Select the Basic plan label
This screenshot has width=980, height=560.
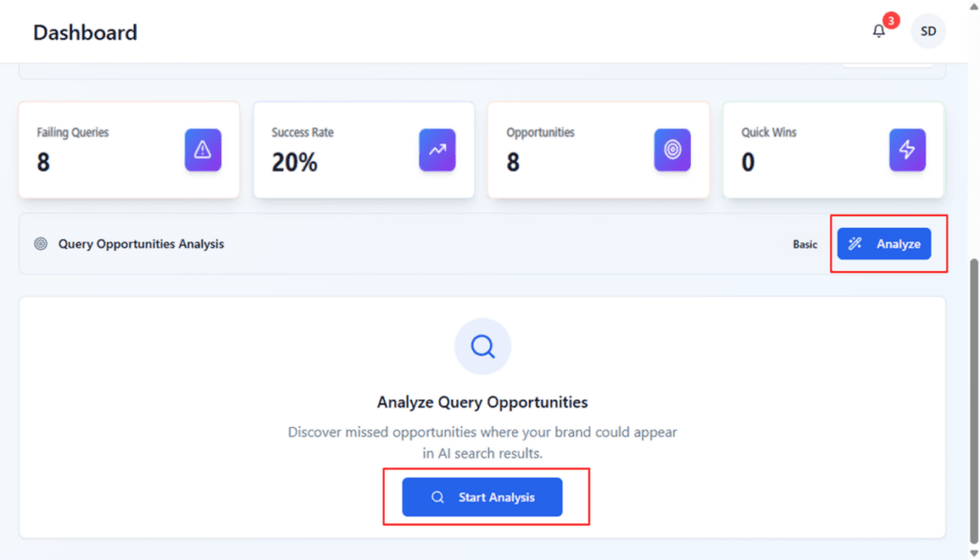[805, 244]
